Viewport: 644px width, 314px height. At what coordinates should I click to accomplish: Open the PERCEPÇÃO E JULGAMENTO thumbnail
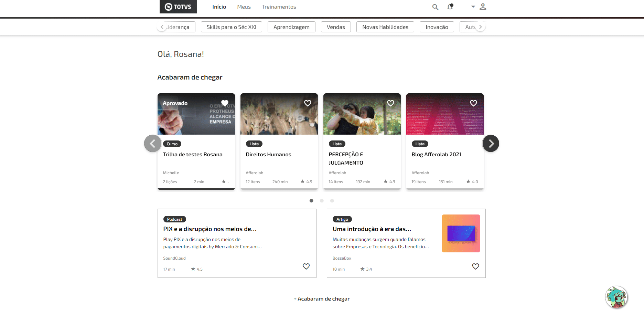pyautogui.click(x=362, y=114)
